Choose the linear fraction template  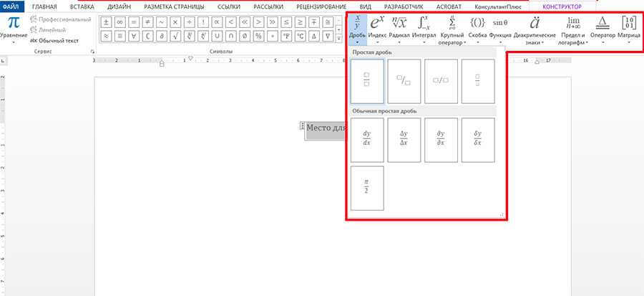click(441, 81)
